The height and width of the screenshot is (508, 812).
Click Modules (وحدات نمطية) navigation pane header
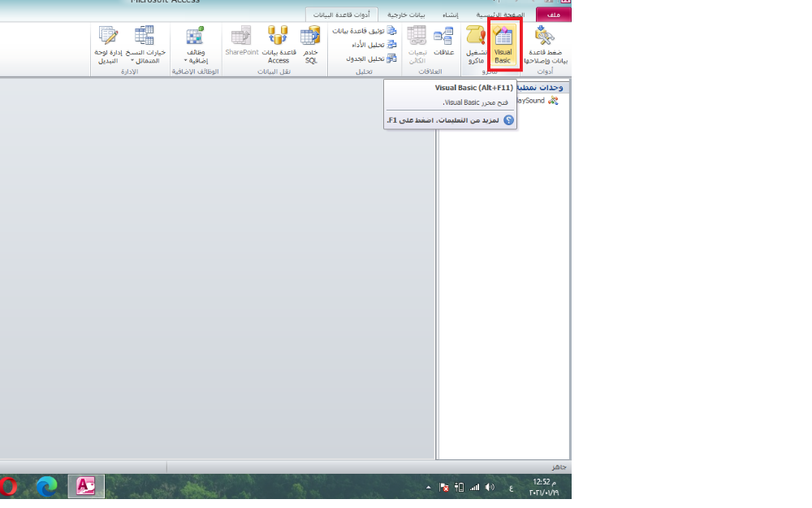click(541, 87)
